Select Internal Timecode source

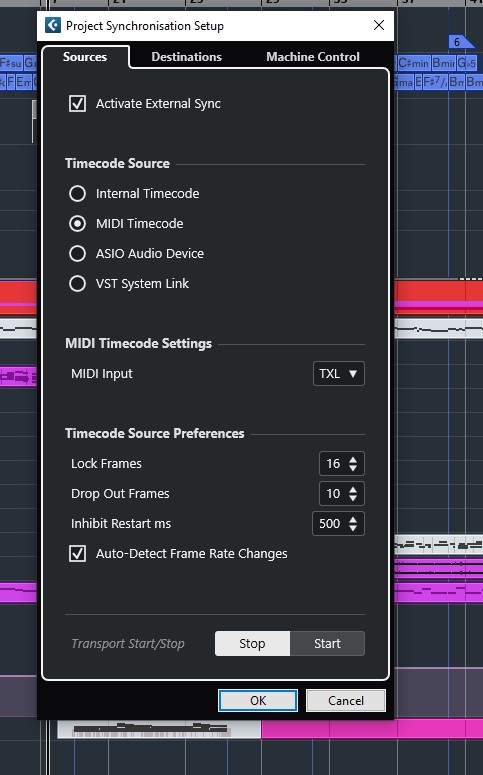coord(78,193)
